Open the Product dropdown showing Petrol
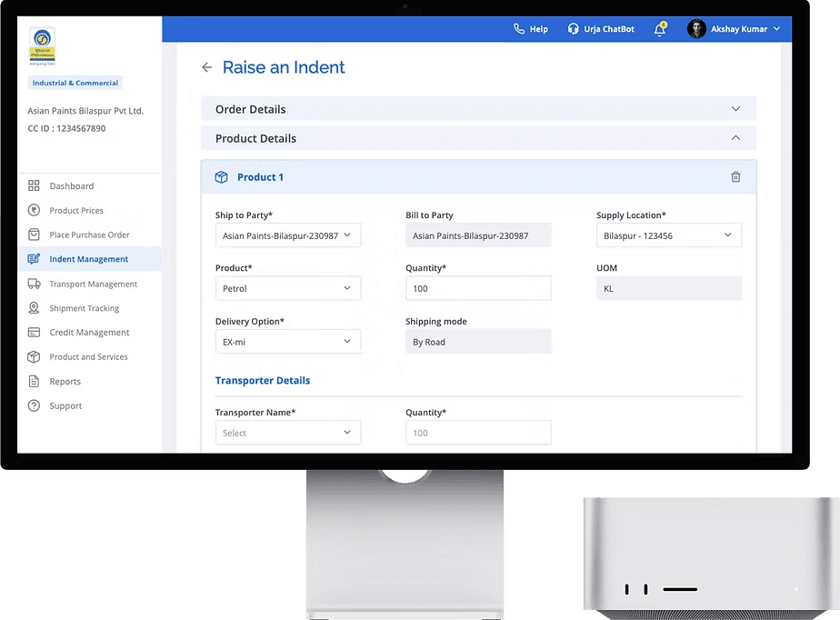The height and width of the screenshot is (620, 840). [288, 288]
